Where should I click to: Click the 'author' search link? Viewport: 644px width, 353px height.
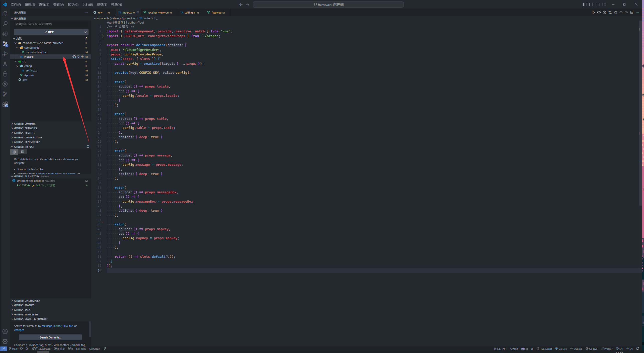[x=57, y=326]
